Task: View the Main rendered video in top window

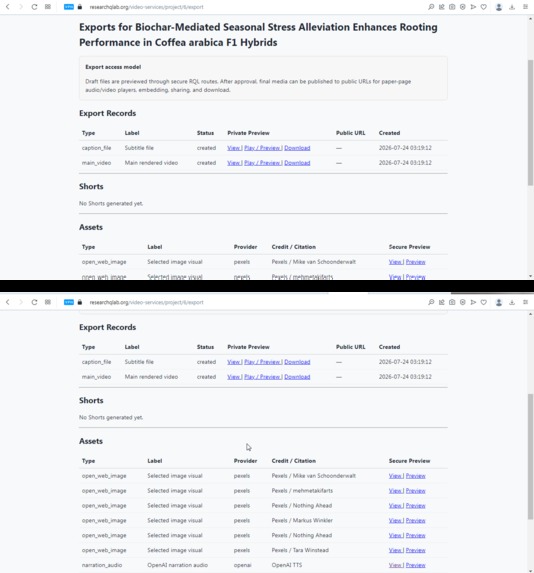Action: click(233, 163)
